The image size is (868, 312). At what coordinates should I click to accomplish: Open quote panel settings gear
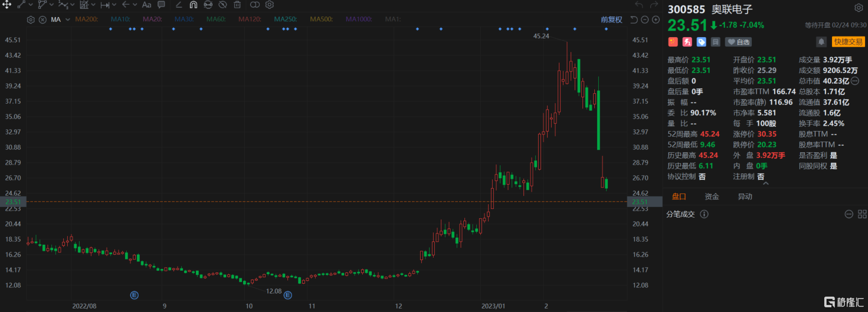[x=859, y=8]
